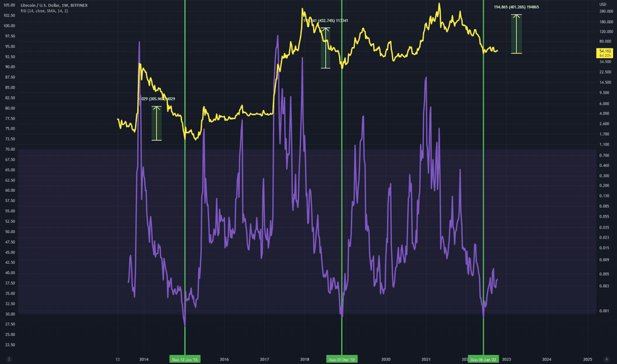This screenshot has width=617, height=364.
Task: Click the 0.085 price on right axis
Action: pyautogui.click(x=604, y=206)
